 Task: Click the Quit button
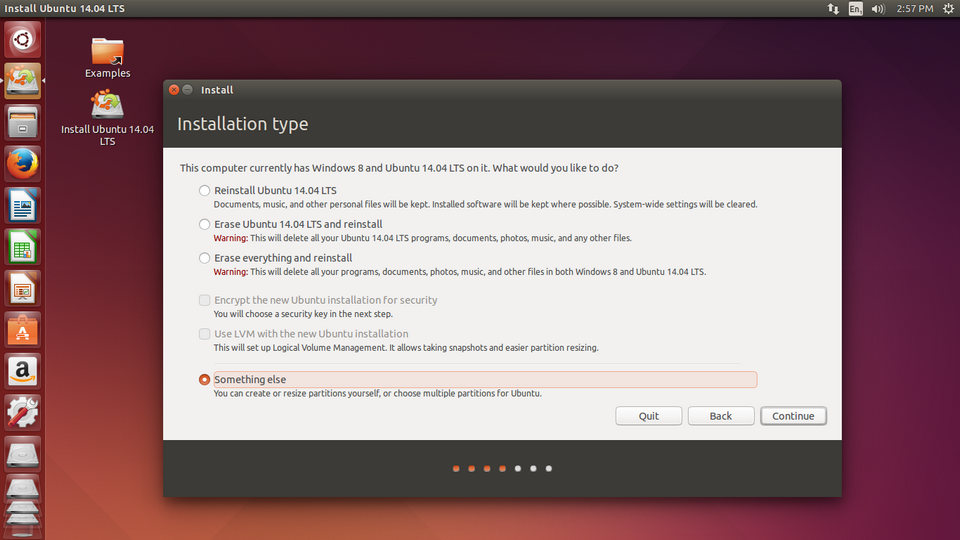tap(648, 416)
